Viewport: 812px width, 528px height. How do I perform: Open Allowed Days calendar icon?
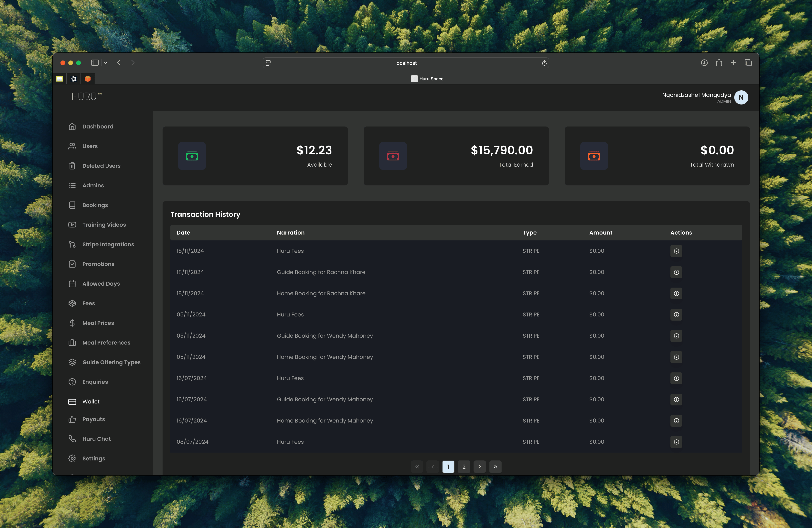tap(72, 284)
